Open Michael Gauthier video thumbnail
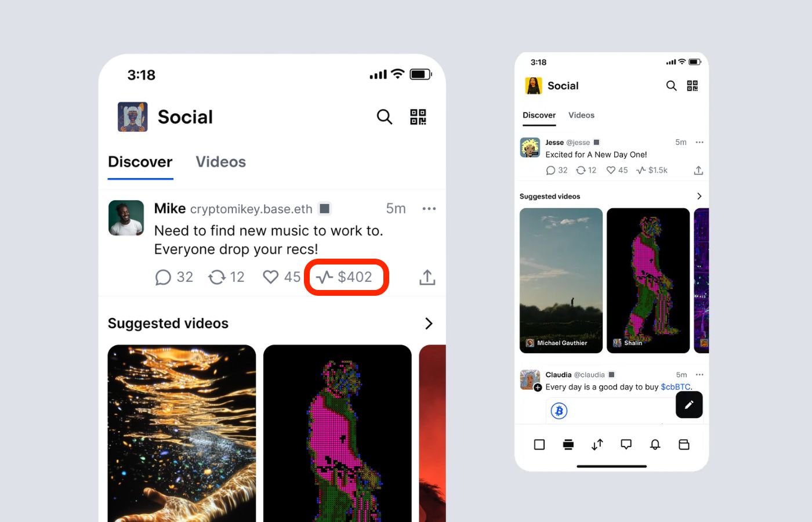Viewport: 812px width, 522px height. point(561,281)
